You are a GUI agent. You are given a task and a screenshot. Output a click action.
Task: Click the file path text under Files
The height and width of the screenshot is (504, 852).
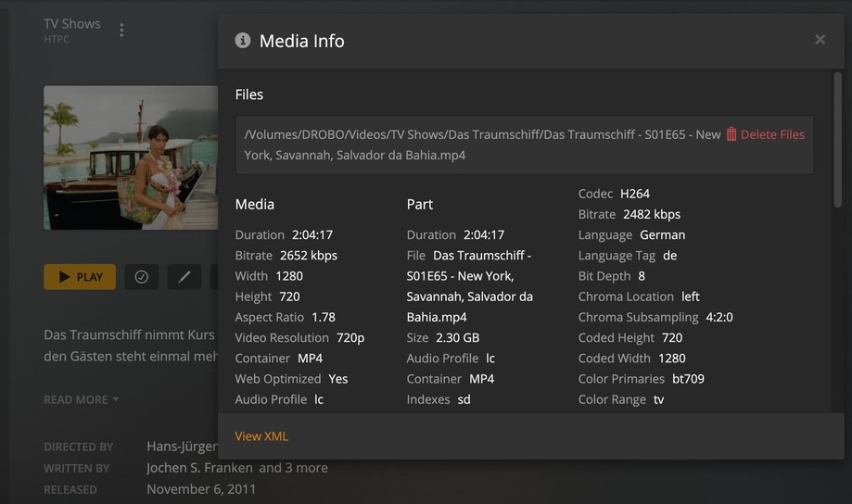click(482, 145)
